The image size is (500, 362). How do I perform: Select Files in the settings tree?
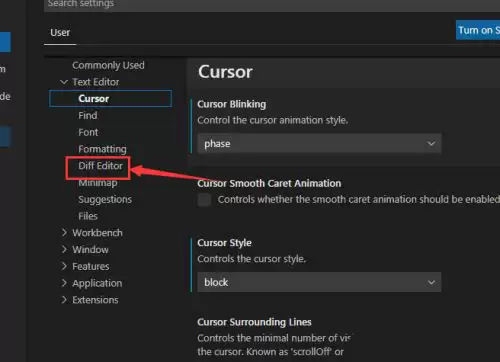88,216
